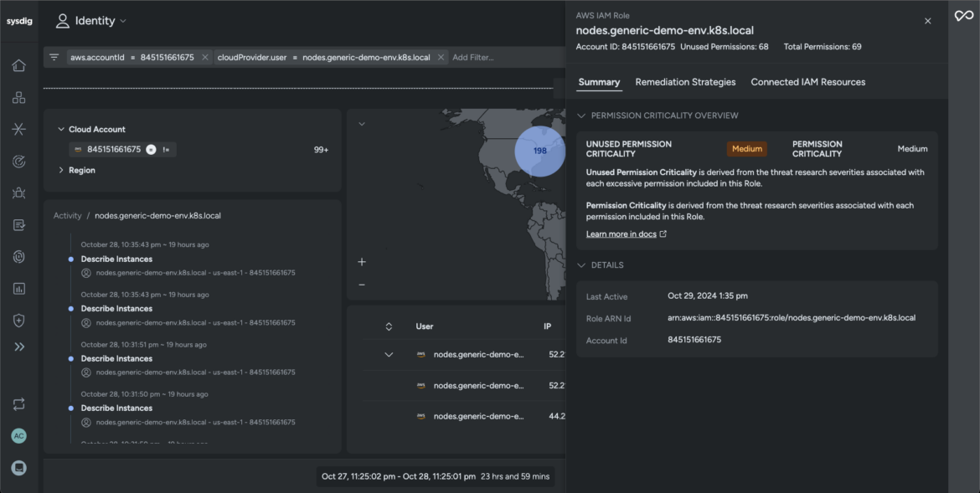Open the bug Vulnerabilities icon in sidebar

18,193
